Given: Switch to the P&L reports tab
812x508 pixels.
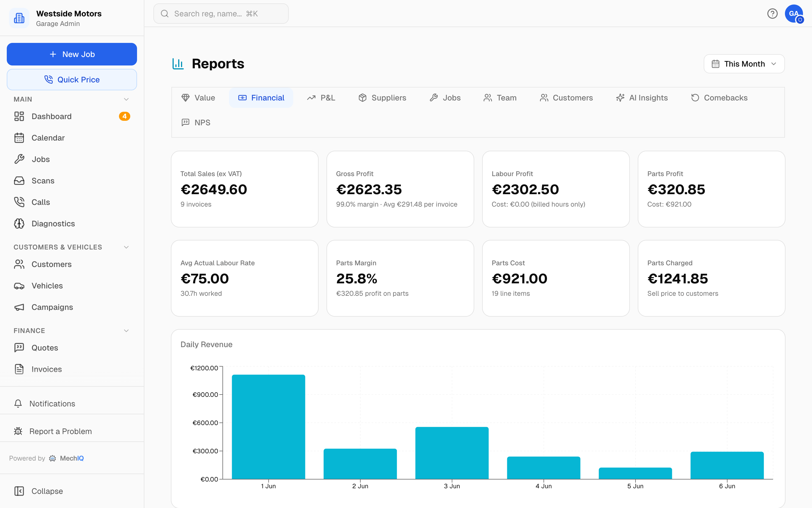Looking at the screenshot, I should [x=321, y=98].
